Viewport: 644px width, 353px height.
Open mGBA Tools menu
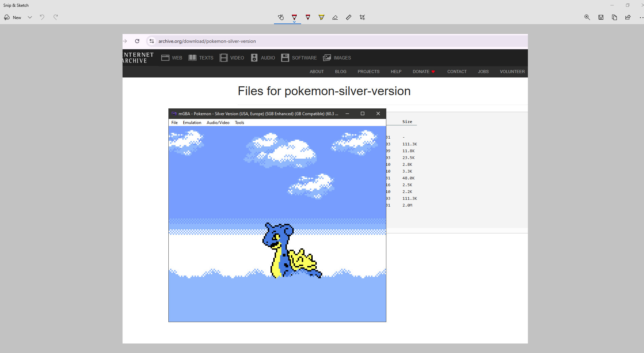[239, 123]
